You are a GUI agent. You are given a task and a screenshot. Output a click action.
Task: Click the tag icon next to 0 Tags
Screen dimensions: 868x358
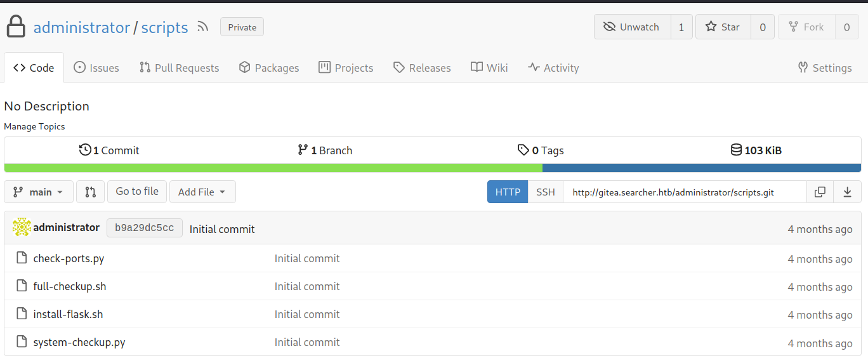[523, 150]
